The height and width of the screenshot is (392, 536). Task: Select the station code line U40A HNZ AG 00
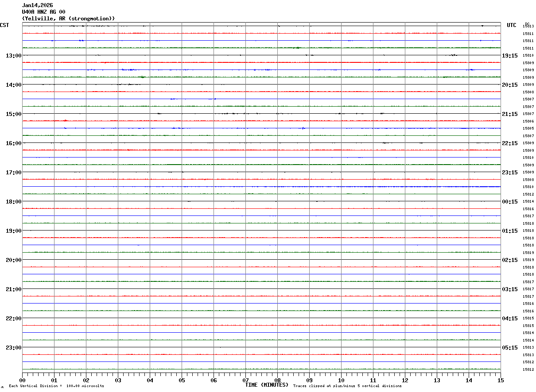click(x=43, y=12)
